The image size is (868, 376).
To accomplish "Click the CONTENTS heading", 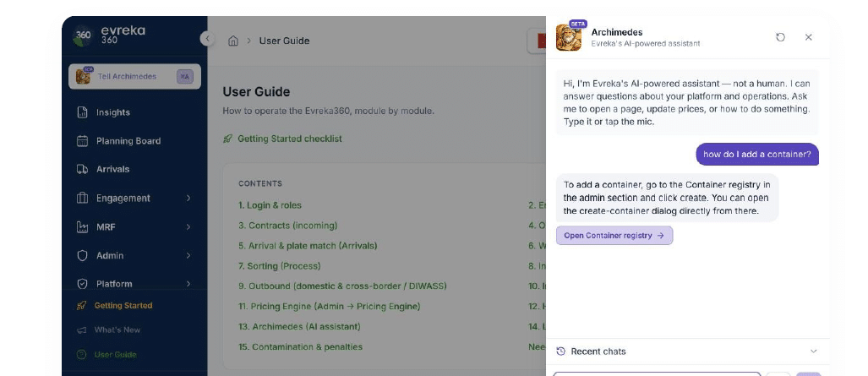I will tap(260, 183).
